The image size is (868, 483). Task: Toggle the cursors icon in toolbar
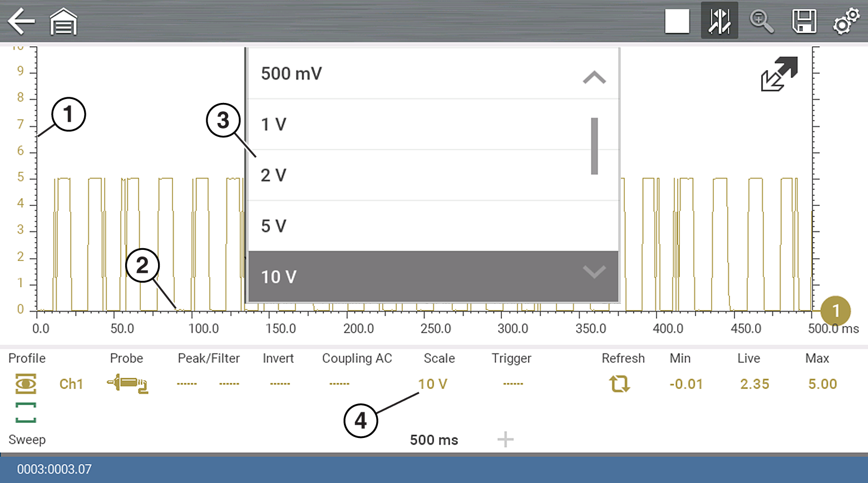pyautogui.click(x=719, y=22)
